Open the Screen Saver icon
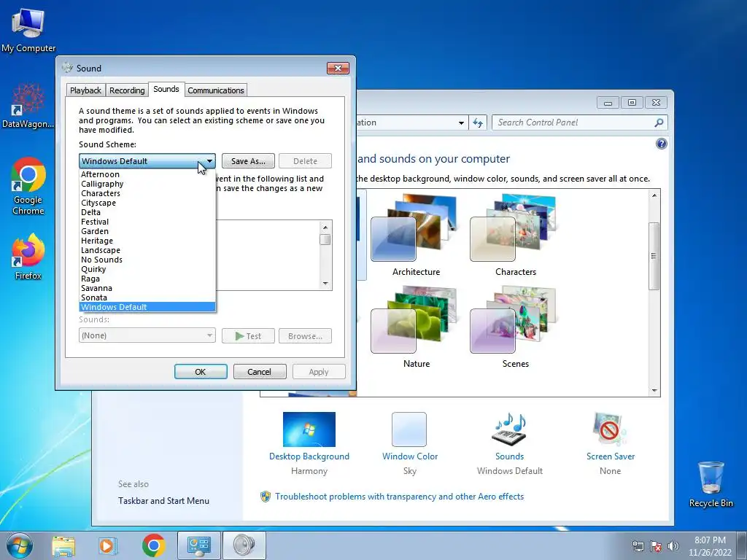747x560 pixels. (x=610, y=429)
